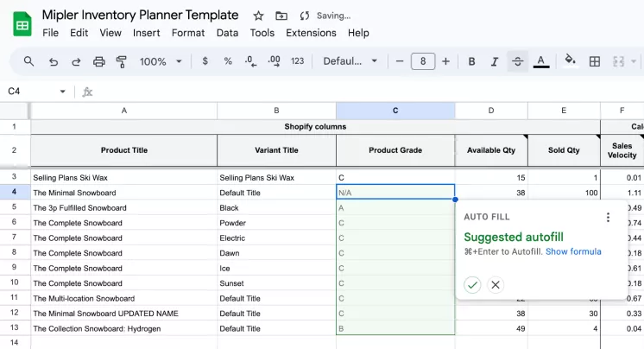Open the Data menu
This screenshot has height=349, width=644.
228,33
